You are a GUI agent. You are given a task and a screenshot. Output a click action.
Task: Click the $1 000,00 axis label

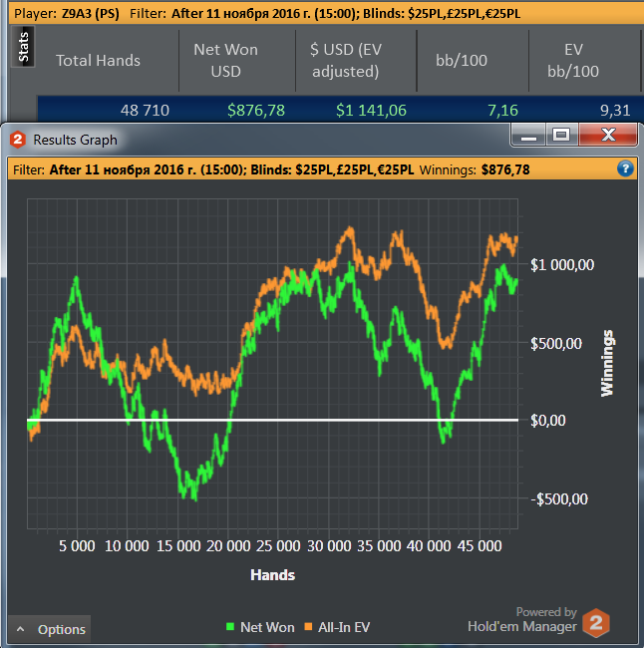tap(562, 264)
